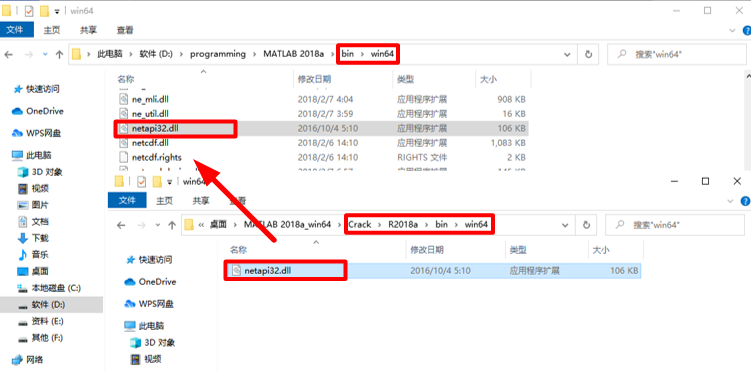
Task: Open the 文件 tab in the back window
Action: pos(16,30)
